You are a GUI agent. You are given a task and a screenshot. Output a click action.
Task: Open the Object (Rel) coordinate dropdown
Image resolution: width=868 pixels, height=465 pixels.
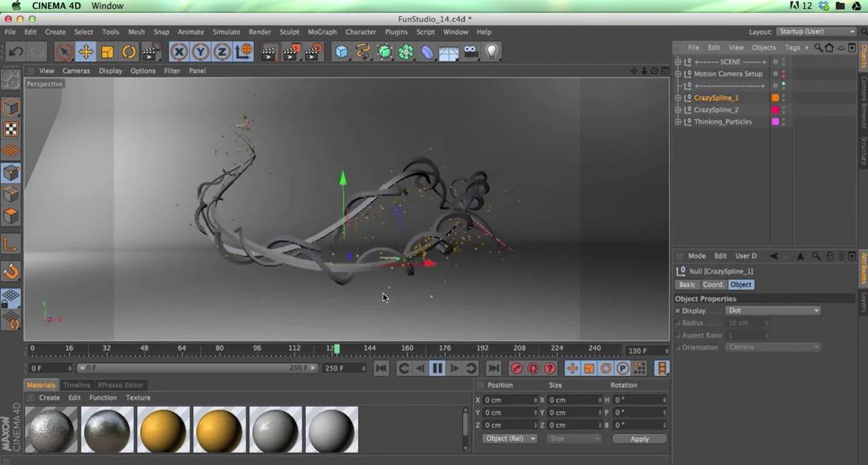pos(510,439)
